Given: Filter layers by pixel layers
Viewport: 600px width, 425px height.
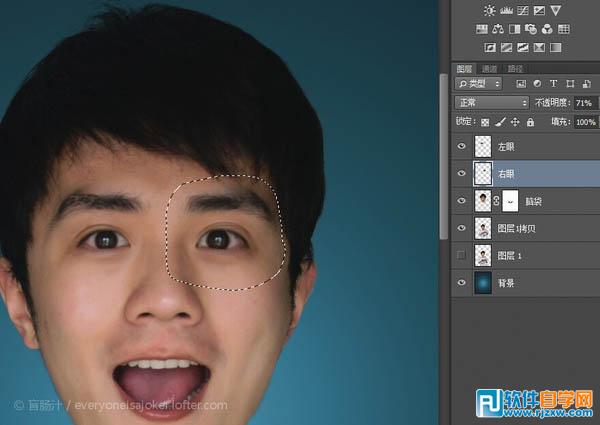Looking at the screenshot, I should pyautogui.click(x=521, y=84).
